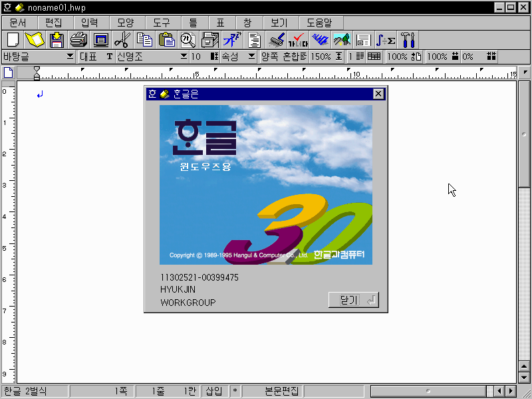This screenshot has width=532, height=399.
Task: Click the table grid icon in format bar
Action: [x=374, y=57]
